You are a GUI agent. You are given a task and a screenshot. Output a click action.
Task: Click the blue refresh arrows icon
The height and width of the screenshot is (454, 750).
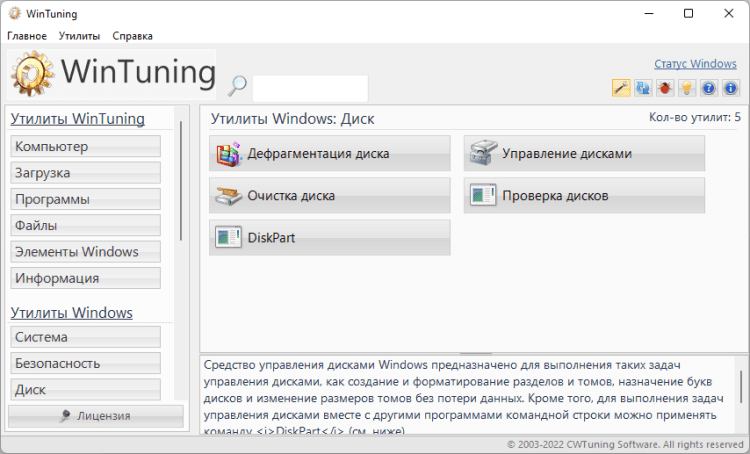643,88
